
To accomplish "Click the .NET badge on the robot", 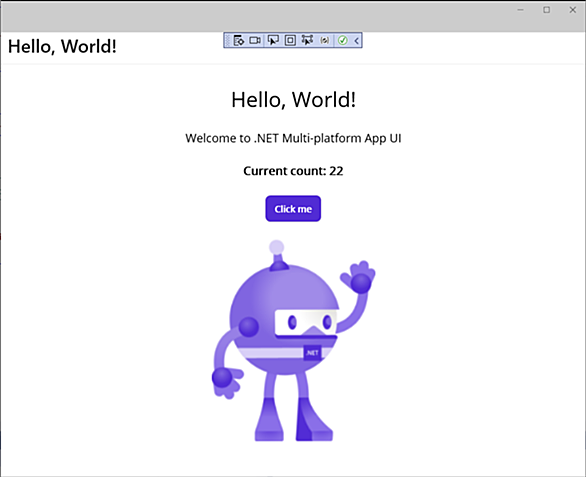I will [x=312, y=353].
